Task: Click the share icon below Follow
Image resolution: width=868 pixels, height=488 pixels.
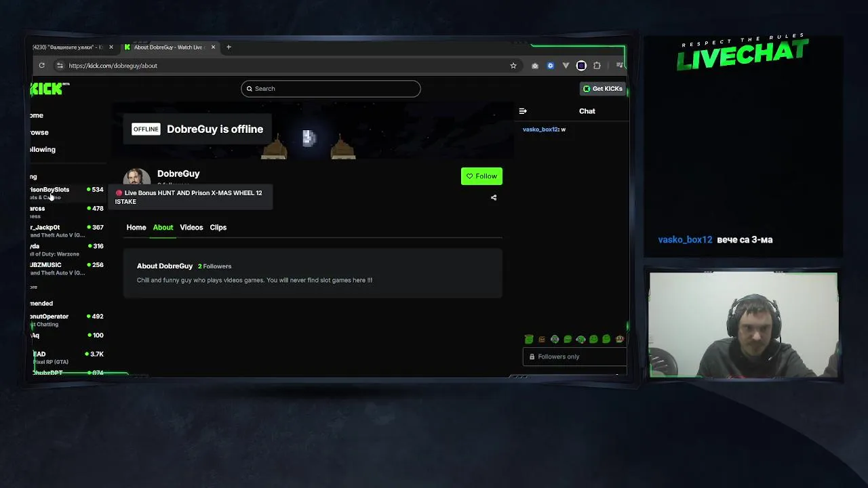Action: click(x=494, y=198)
